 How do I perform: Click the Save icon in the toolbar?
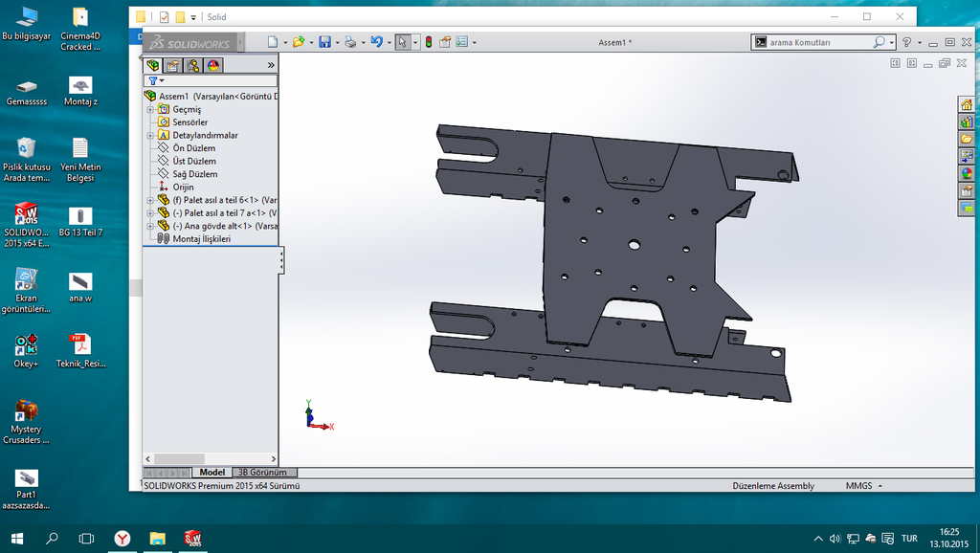[x=325, y=42]
